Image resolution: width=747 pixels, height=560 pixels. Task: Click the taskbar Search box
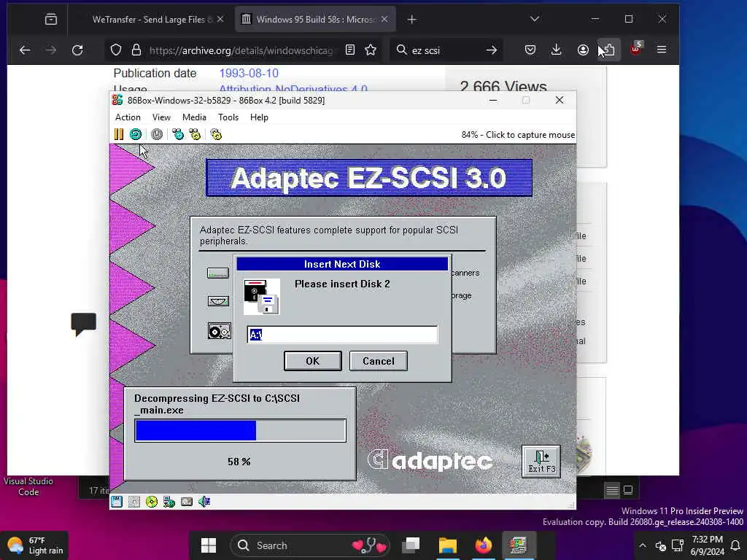click(x=309, y=545)
